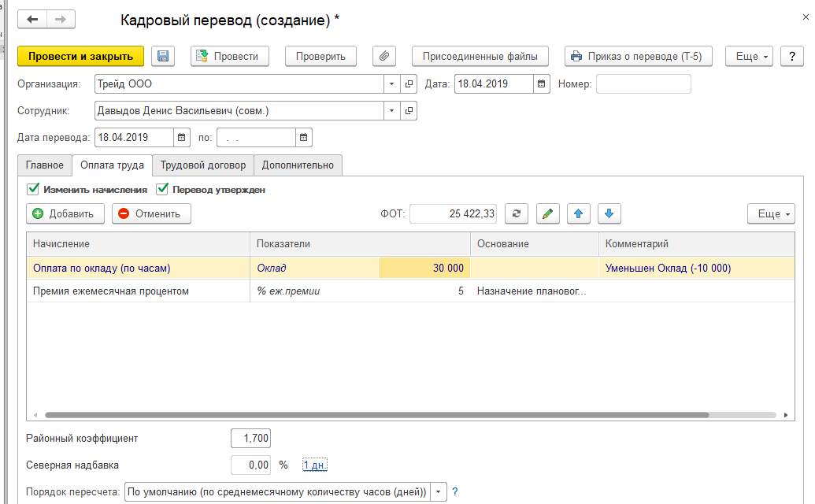Move row up with blue up arrow

coord(579,213)
